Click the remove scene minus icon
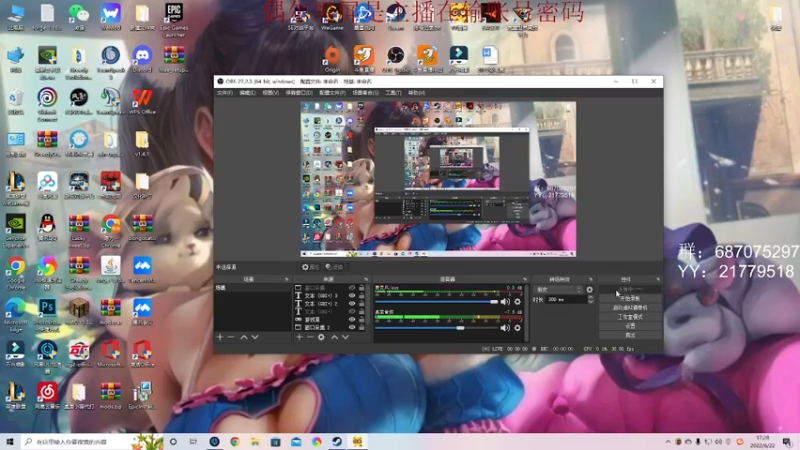The height and width of the screenshot is (450, 800). click(231, 337)
